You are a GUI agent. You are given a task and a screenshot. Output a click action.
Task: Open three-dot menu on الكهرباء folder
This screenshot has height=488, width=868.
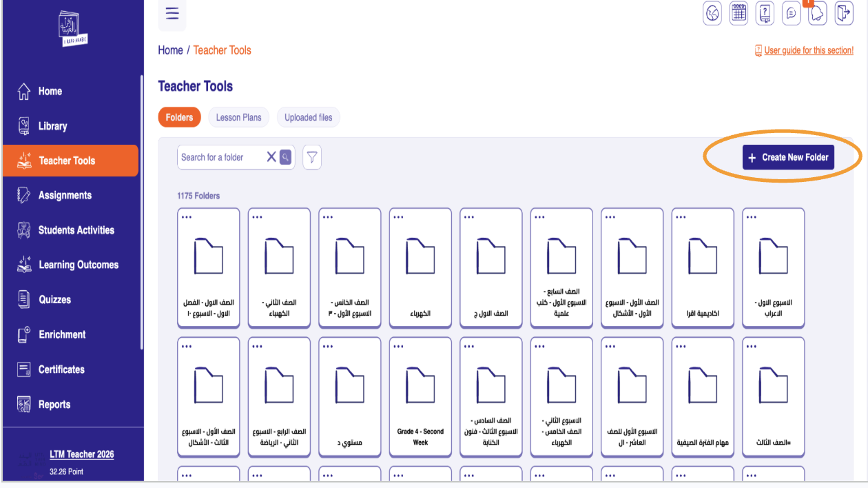398,217
